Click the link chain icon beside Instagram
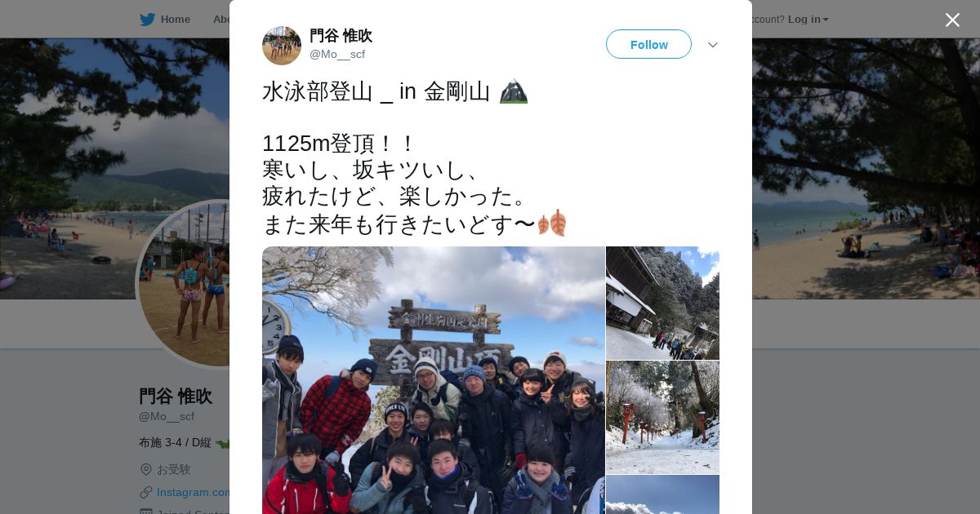The width and height of the screenshot is (980, 514). [x=146, y=492]
